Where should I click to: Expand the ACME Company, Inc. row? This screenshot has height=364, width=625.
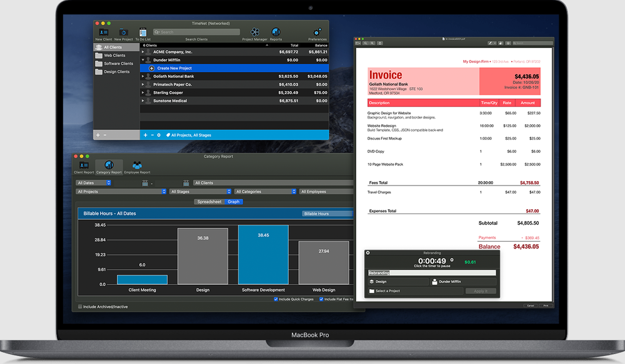tap(142, 52)
